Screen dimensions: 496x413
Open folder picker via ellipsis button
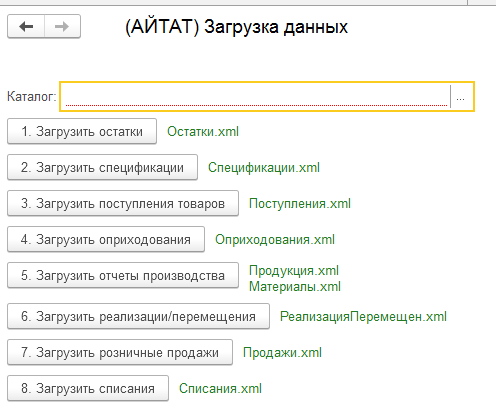(x=460, y=96)
